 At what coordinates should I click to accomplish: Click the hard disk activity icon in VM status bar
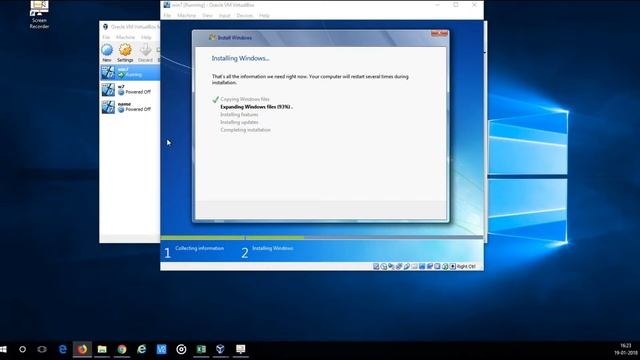click(x=376, y=267)
